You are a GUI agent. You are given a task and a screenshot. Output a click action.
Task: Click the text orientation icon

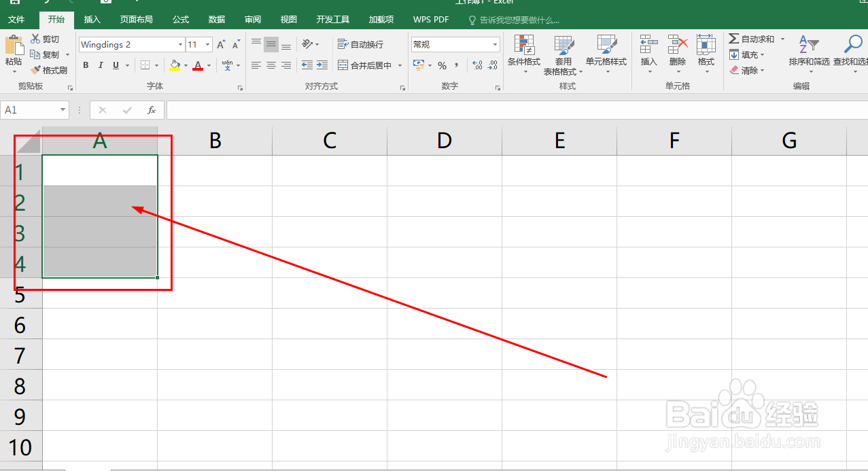point(307,45)
